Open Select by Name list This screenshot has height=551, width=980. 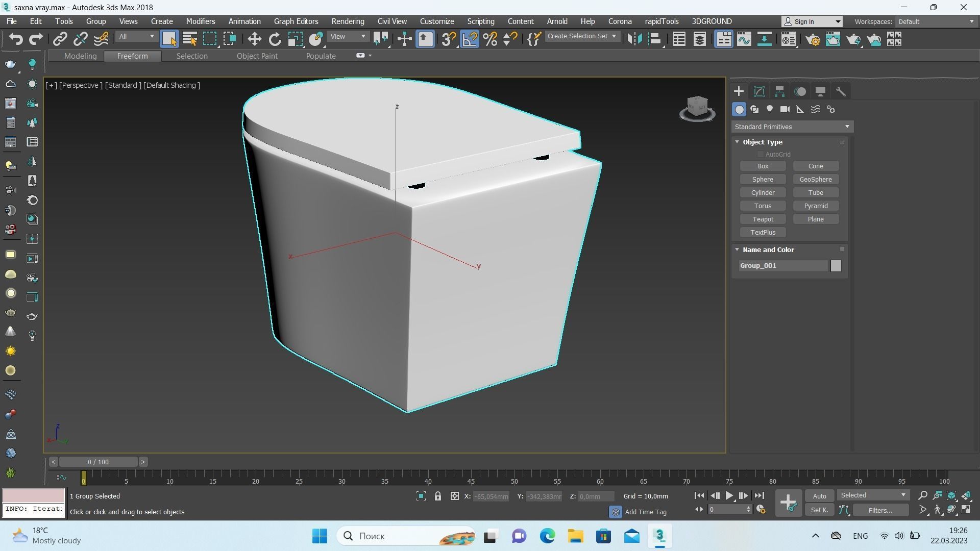189,39
